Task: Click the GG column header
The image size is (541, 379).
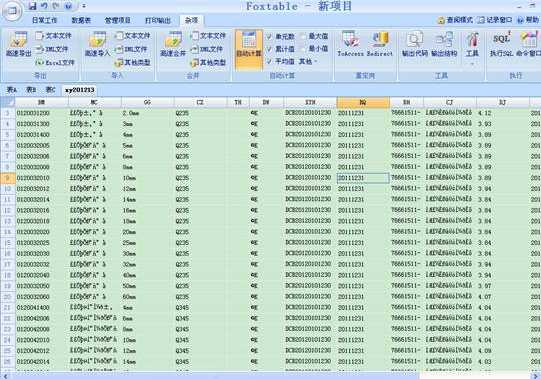Action: (x=148, y=102)
